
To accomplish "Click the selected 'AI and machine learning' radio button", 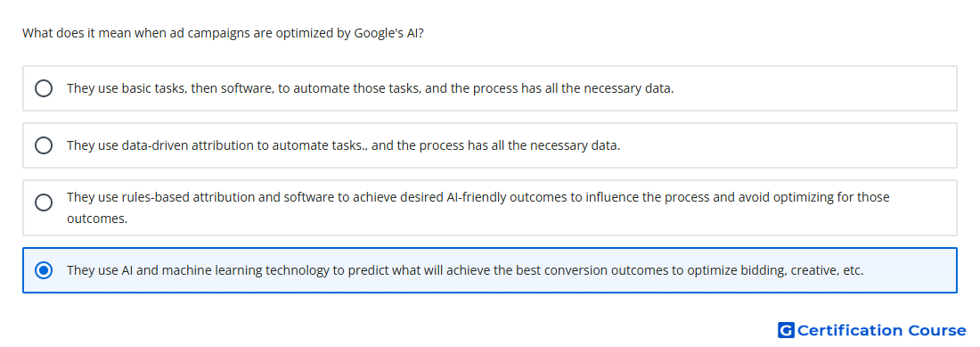I will point(44,270).
